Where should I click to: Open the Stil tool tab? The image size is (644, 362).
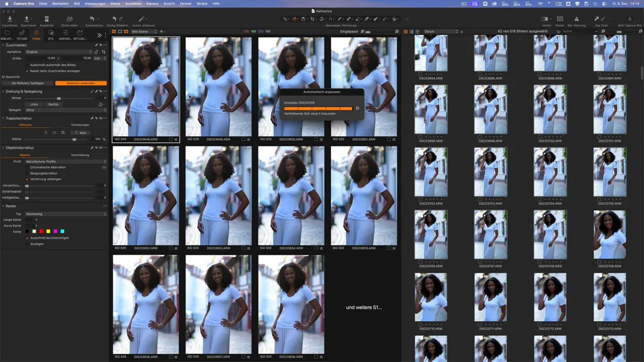(x=51, y=33)
